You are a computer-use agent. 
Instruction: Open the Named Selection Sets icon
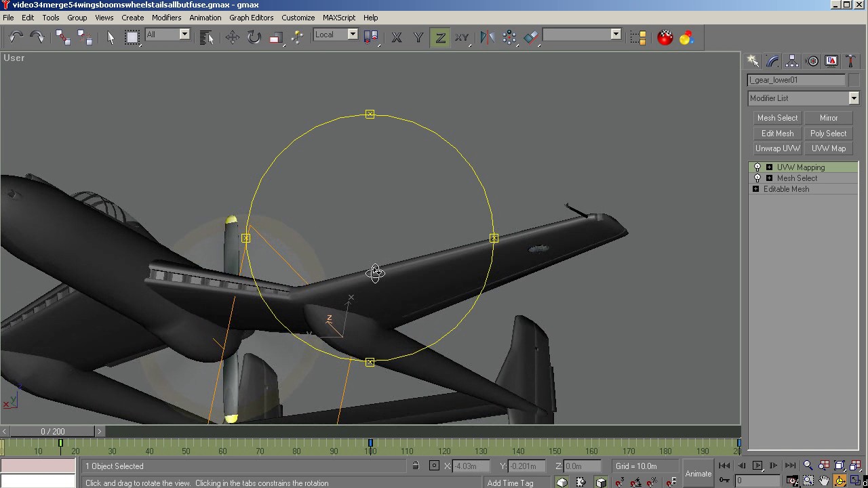point(638,37)
